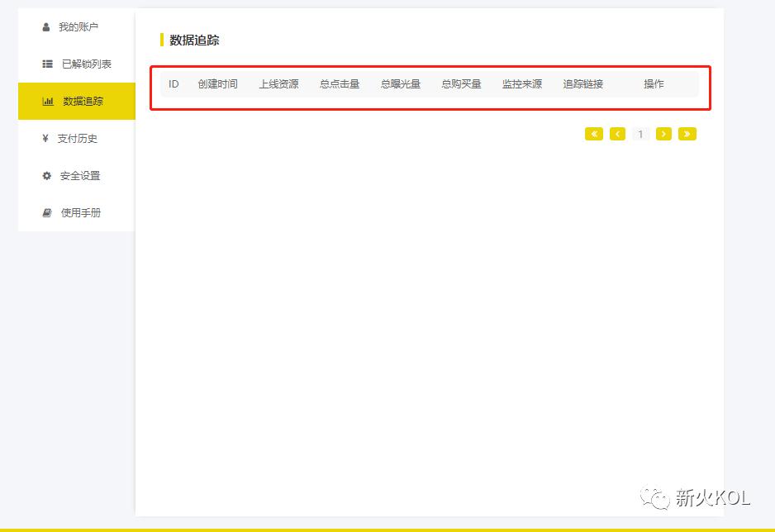Click the 总点击量 column header
Image resolution: width=775 pixels, height=532 pixels.
[x=340, y=84]
